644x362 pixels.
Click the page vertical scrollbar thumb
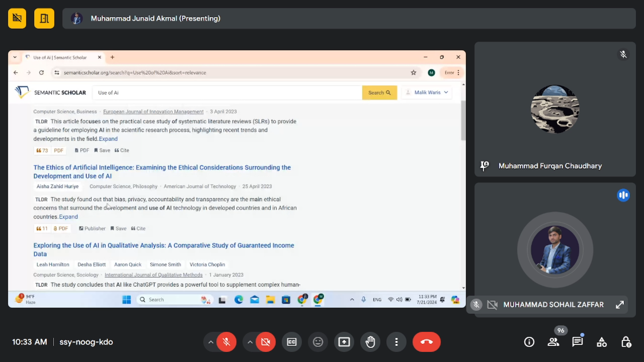coord(463,120)
